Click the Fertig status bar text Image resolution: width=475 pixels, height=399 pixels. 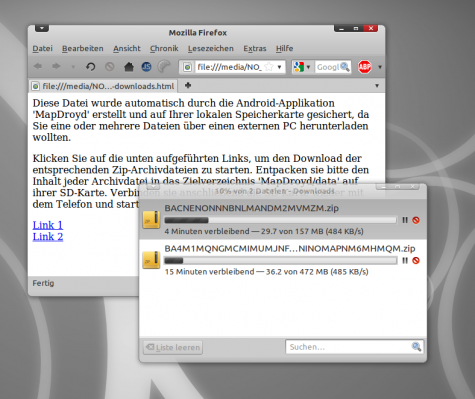click(x=43, y=283)
